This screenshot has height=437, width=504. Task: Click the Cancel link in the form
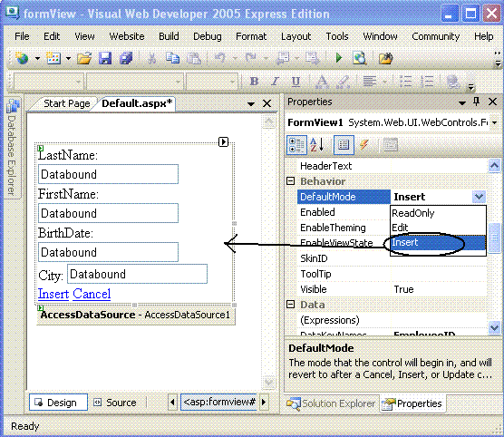(x=92, y=294)
